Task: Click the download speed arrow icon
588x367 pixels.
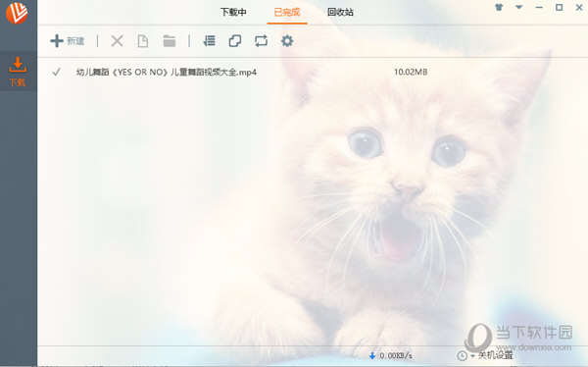Action: (x=372, y=355)
